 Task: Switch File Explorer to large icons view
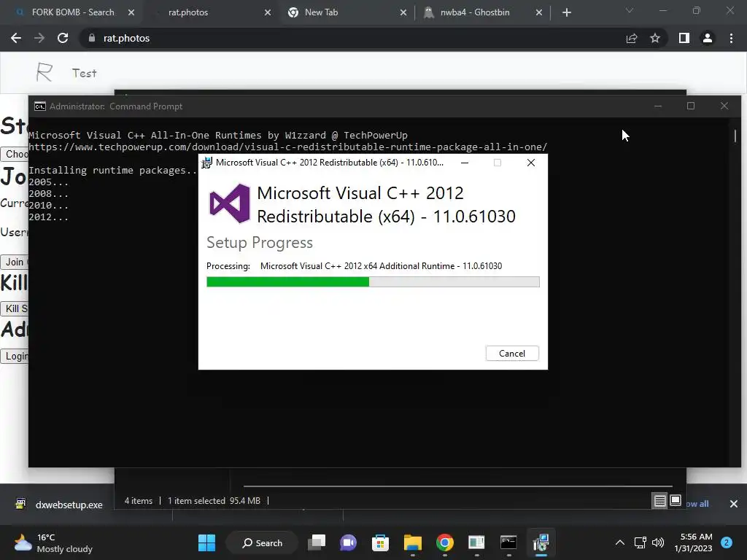tap(676, 500)
